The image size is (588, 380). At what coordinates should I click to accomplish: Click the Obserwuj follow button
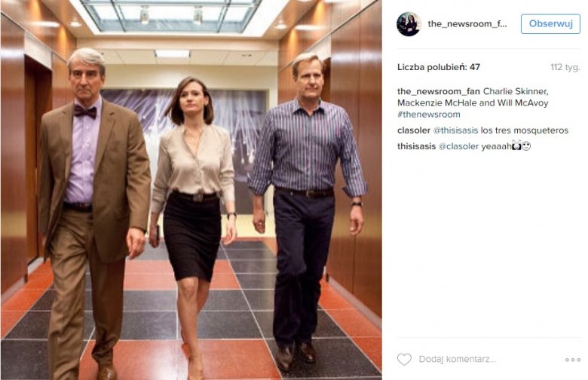pyautogui.click(x=550, y=23)
